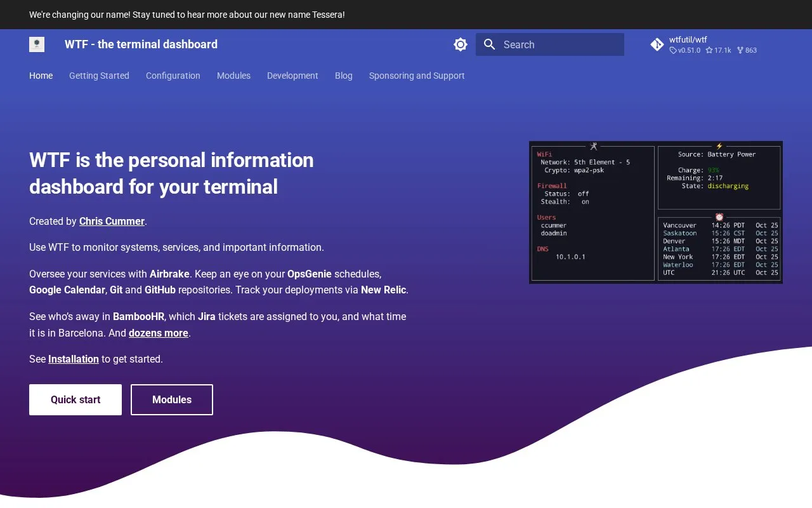Open the Getting Started tab
812x508 pixels.
(x=99, y=76)
